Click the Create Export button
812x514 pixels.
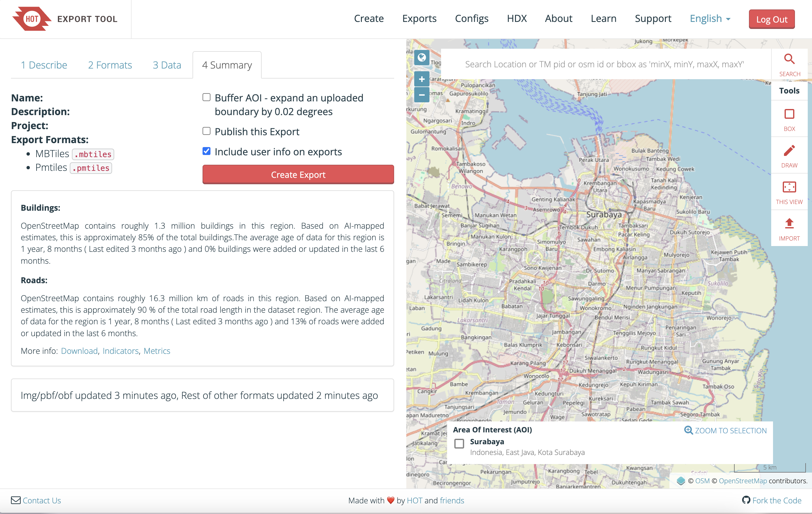click(x=298, y=174)
